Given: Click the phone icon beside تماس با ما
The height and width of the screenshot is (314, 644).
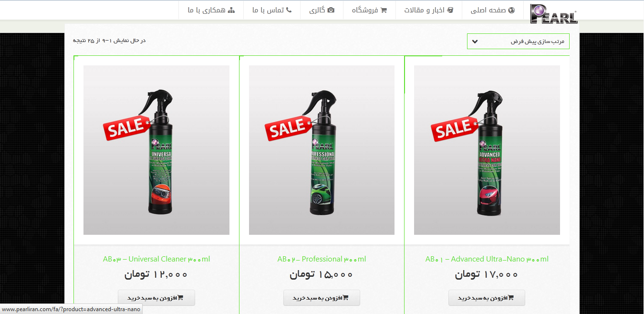Looking at the screenshot, I should pyautogui.click(x=289, y=10).
